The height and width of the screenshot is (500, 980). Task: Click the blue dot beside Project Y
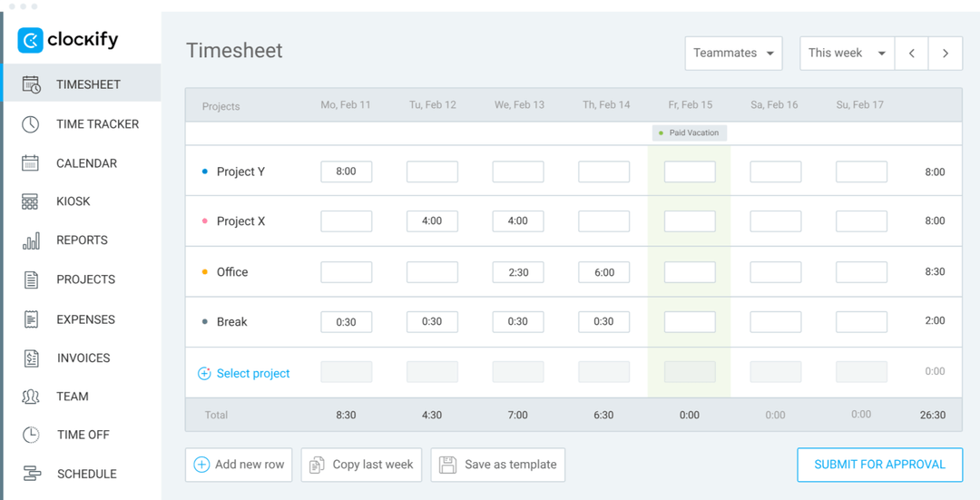pyautogui.click(x=204, y=172)
